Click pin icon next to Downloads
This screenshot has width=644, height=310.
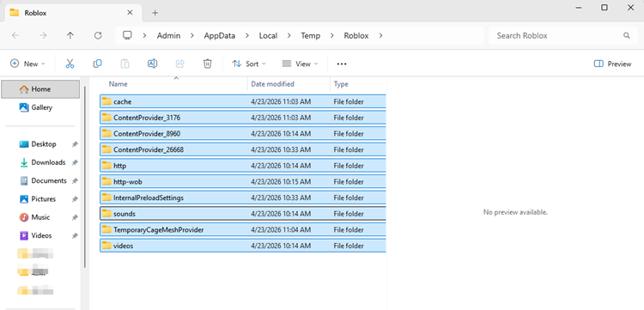coord(75,162)
